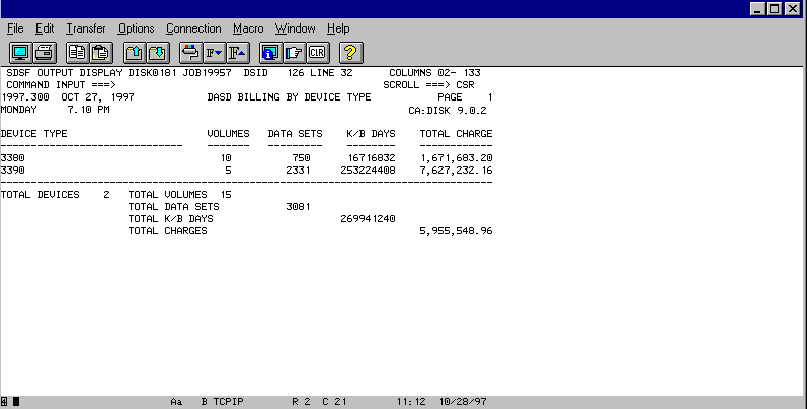Open the Macro menu
807x409 pixels.
point(248,29)
